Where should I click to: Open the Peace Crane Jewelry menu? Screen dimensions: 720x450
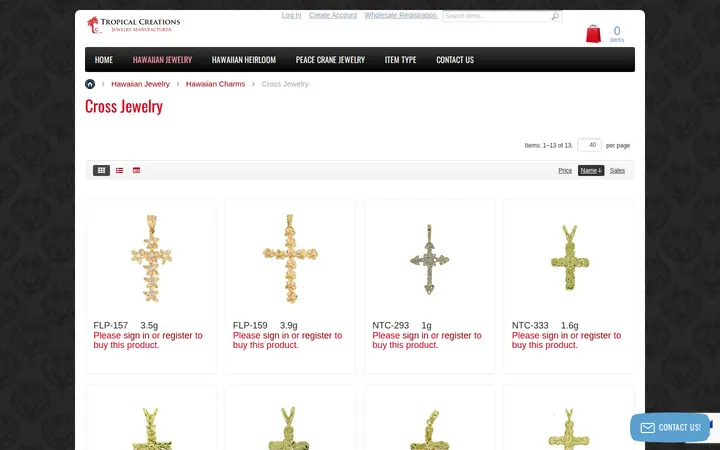[x=330, y=60]
